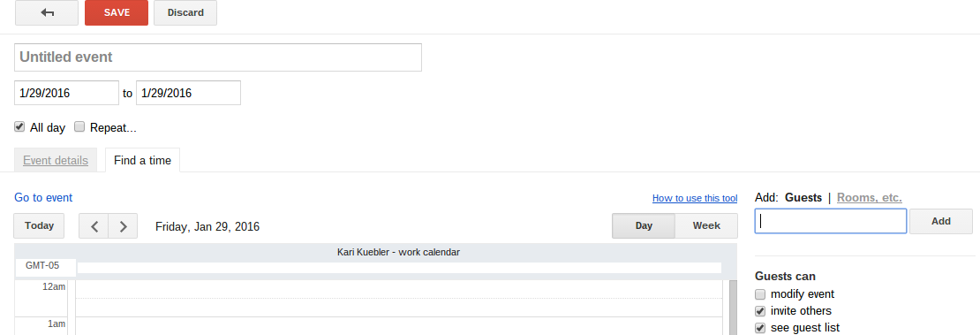Jump to Today in calendar
This screenshot has width=980, height=335.
[40, 226]
